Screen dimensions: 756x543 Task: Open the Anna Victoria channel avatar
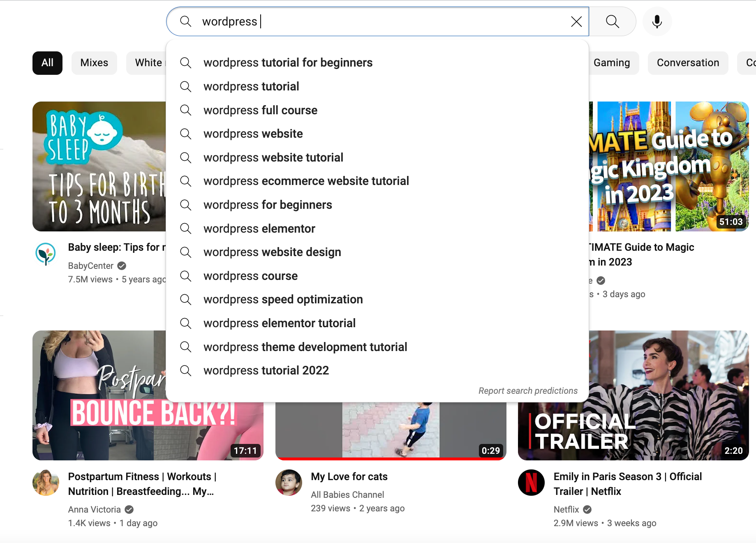click(46, 483)
